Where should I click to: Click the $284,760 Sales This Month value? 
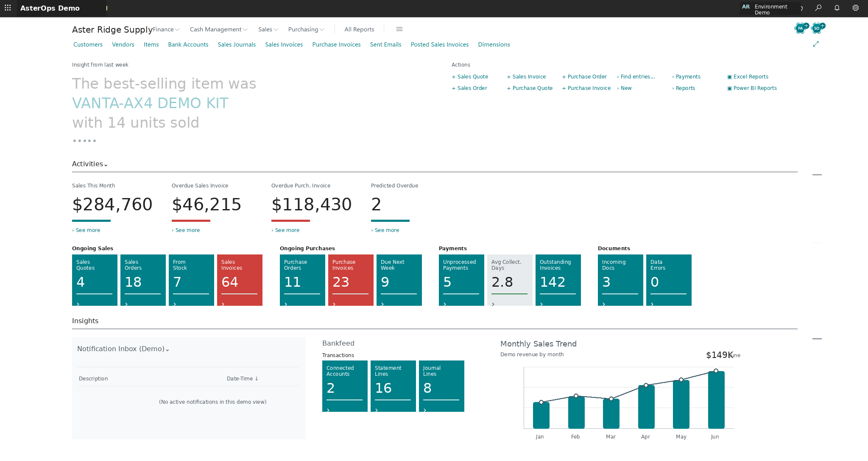[112, 204]
